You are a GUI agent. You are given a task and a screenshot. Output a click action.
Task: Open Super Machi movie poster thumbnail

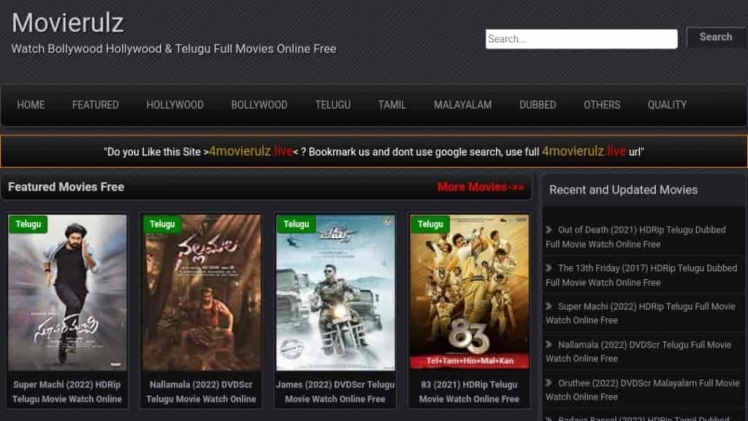click(x=68, y=295)
